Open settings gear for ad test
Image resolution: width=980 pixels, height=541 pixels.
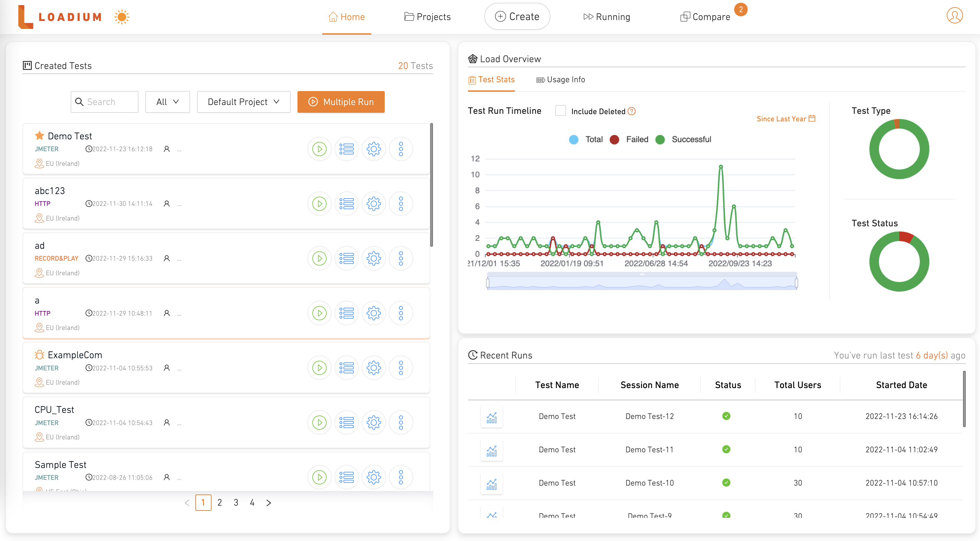pyautogui.click(x=374, y=259)
